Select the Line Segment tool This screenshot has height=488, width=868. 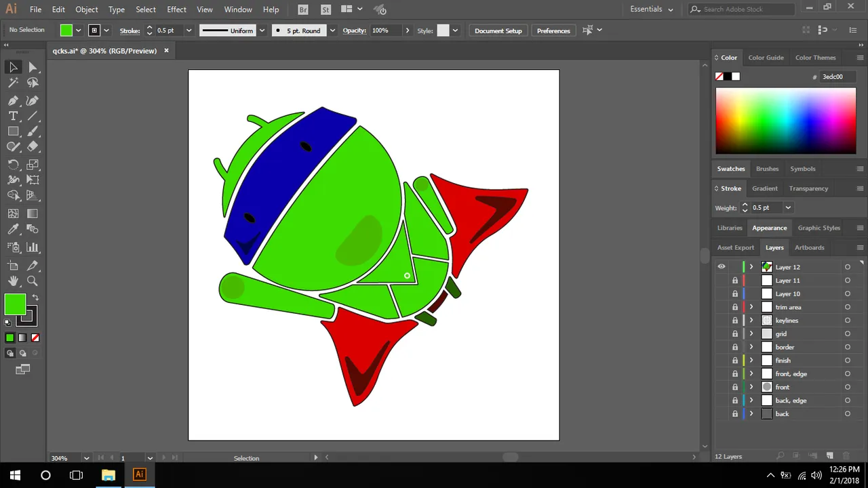[33, 116]
